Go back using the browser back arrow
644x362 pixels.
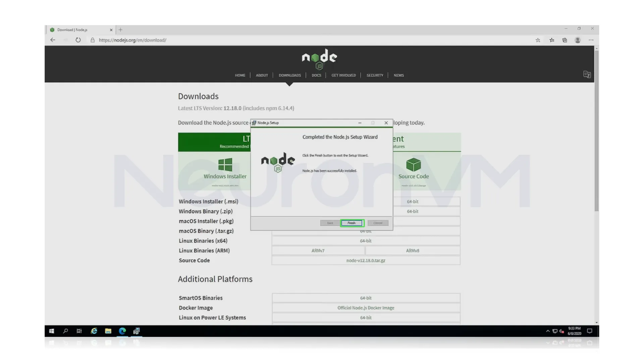pyautogui.click(x=53, y=40)
